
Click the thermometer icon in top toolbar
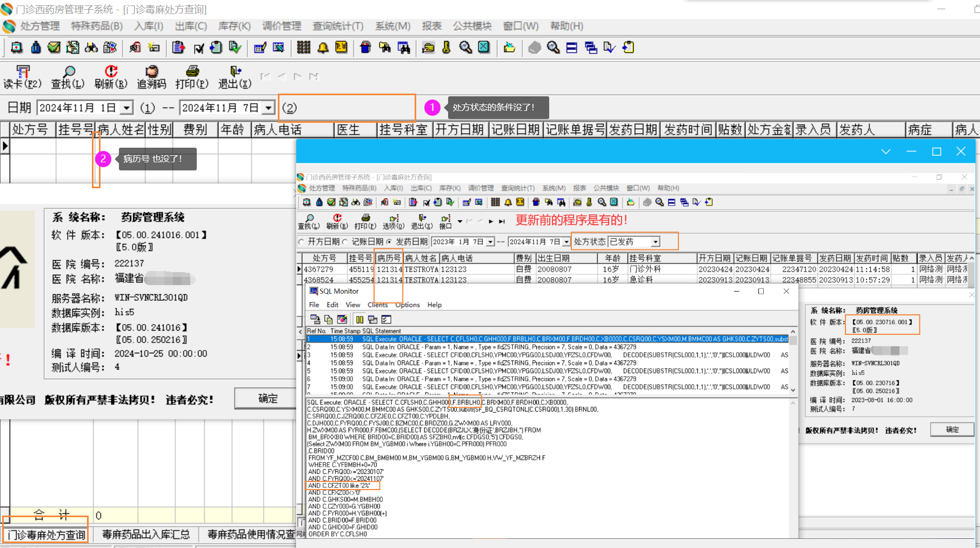tap(446, 48)
